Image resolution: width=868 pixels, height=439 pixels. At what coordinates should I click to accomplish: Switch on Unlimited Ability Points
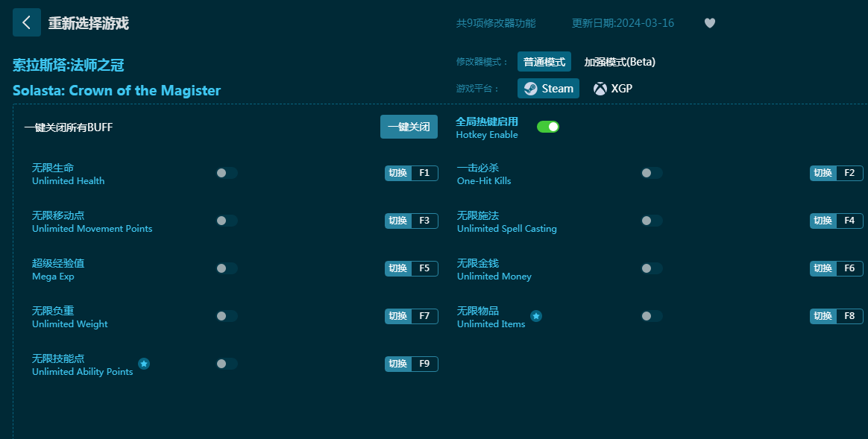pyautogui.click(x=227, y=364)
